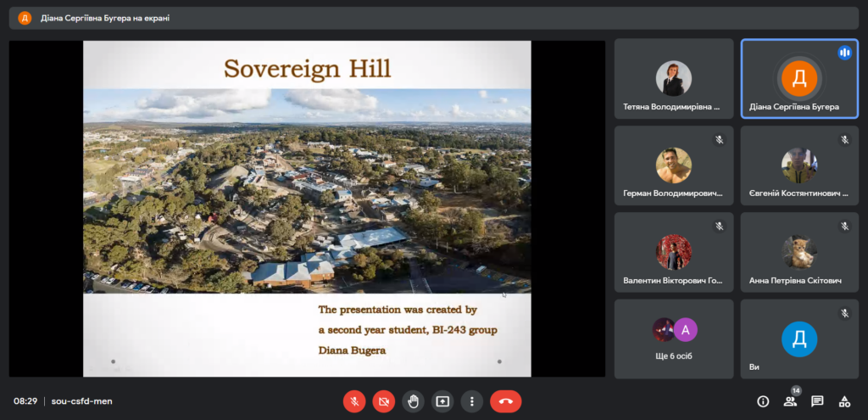Click the "Ви" self-view tile
868x420 pixels.
coord(798,339)
